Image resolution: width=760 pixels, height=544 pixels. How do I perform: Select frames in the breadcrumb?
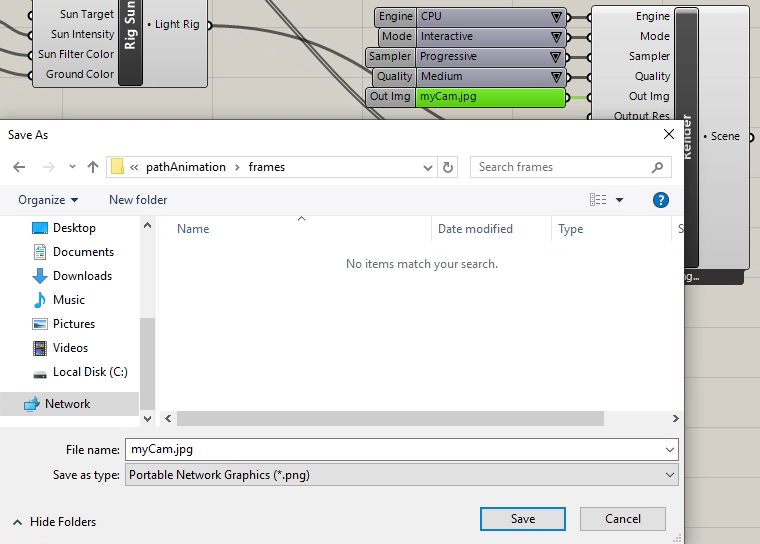[267, 167]
